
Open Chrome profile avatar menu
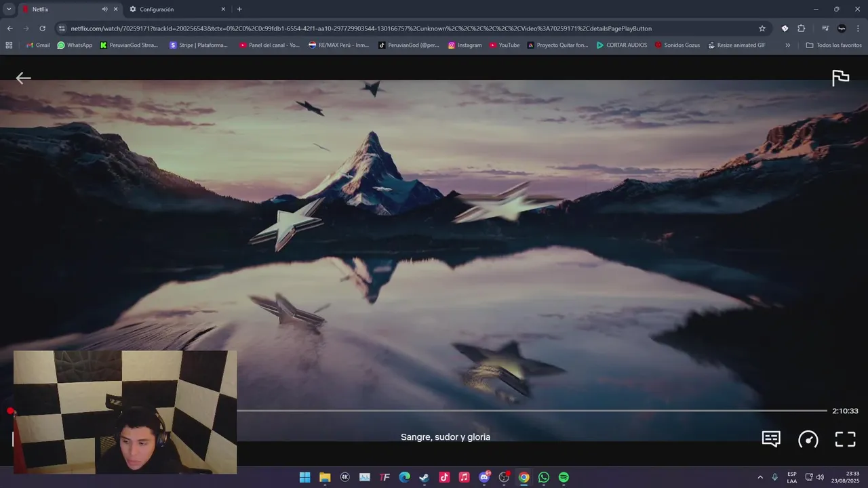[x=842, y=28]
